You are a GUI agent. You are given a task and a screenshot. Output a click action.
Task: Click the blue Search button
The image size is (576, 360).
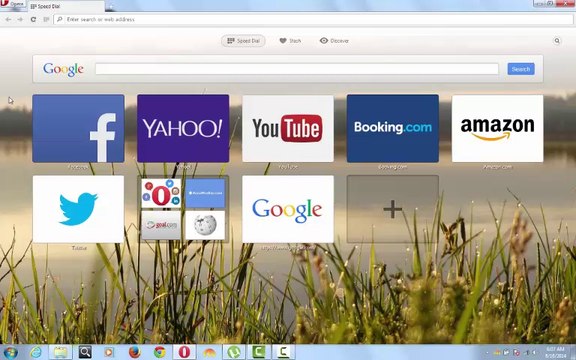pos(521,69)
